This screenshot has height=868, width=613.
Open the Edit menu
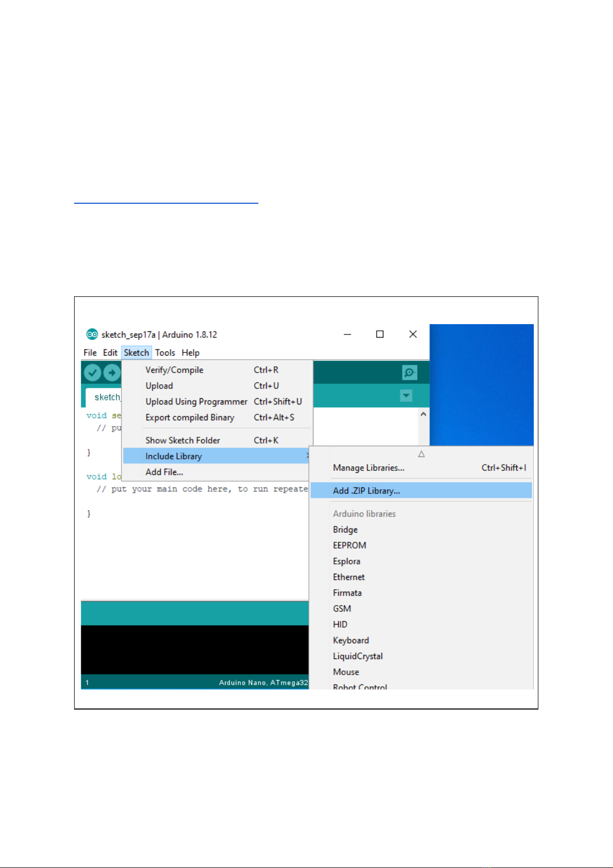coord(110,352)
